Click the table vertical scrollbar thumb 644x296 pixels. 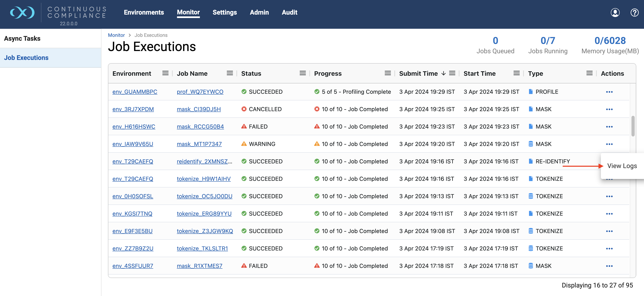[x=633, y=126]
